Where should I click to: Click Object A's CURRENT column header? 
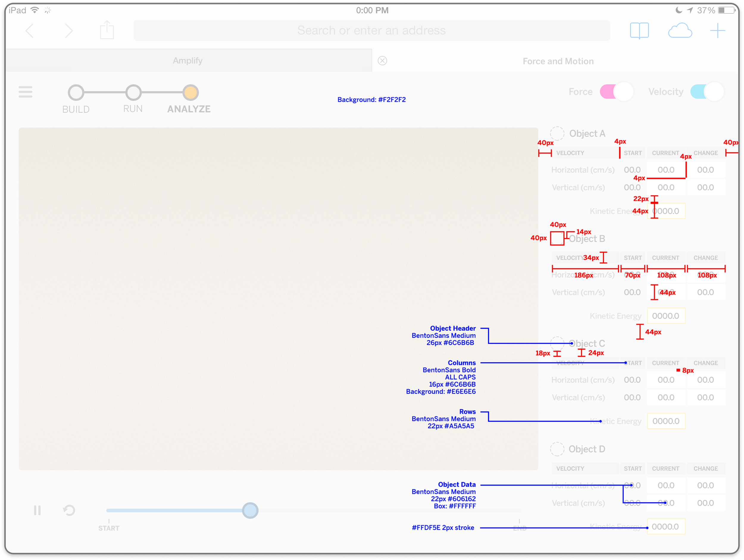pyautogui.click(x=666, y=153)
